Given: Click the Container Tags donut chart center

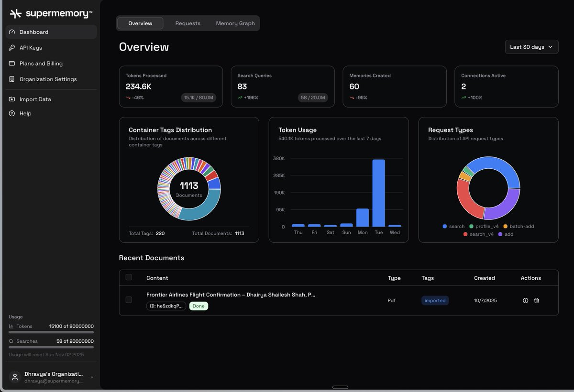Looking at the screenshot, I should point(189,189).
